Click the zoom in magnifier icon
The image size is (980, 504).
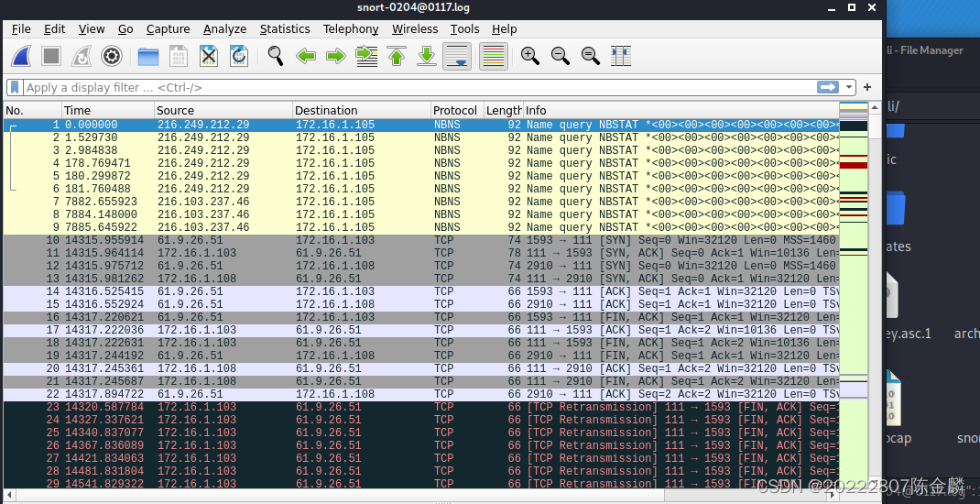530,56
